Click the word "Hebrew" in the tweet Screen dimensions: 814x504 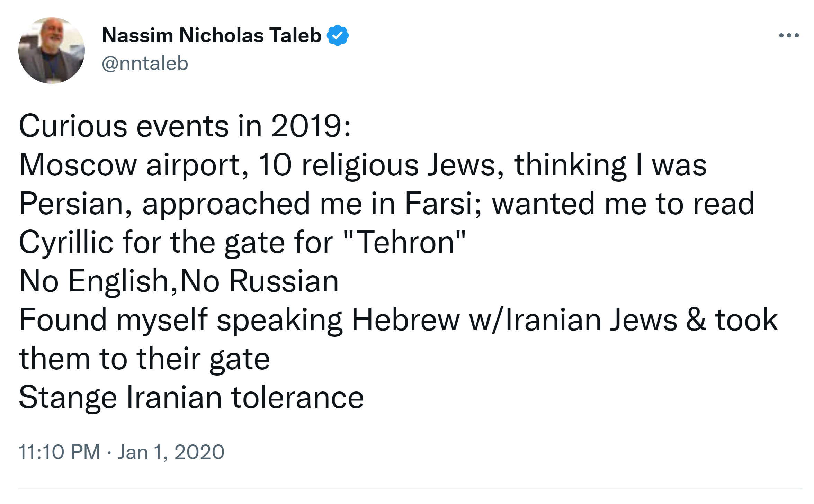pos(405,320)
